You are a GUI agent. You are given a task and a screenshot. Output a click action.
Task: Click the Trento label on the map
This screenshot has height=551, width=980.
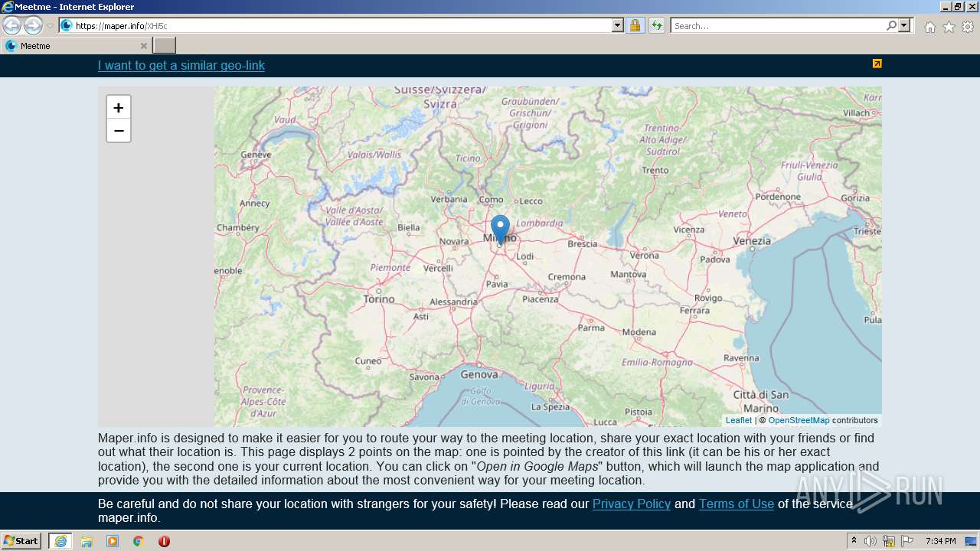pos(655,170)
